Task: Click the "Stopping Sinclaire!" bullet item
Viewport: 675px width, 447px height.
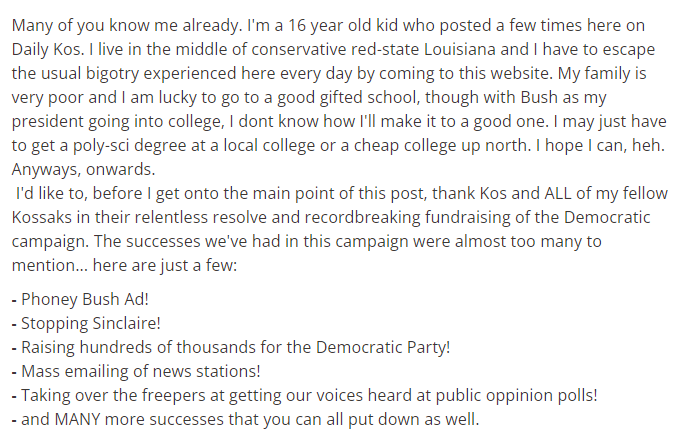Action: (x=91, y=323)
